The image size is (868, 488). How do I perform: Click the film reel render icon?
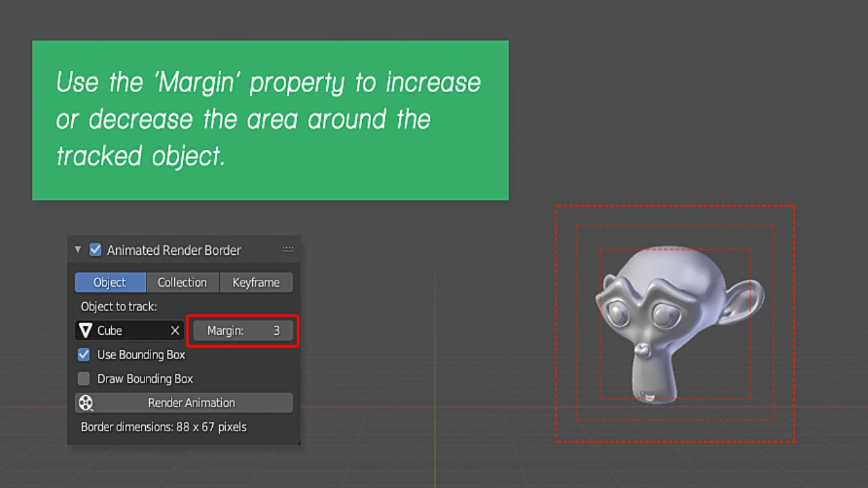[85, 403]
